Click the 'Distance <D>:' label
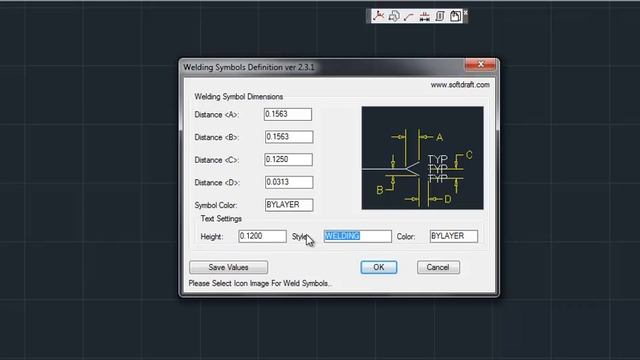The width and height of the screenshot is (640, 360). click(x=217, y=183)
